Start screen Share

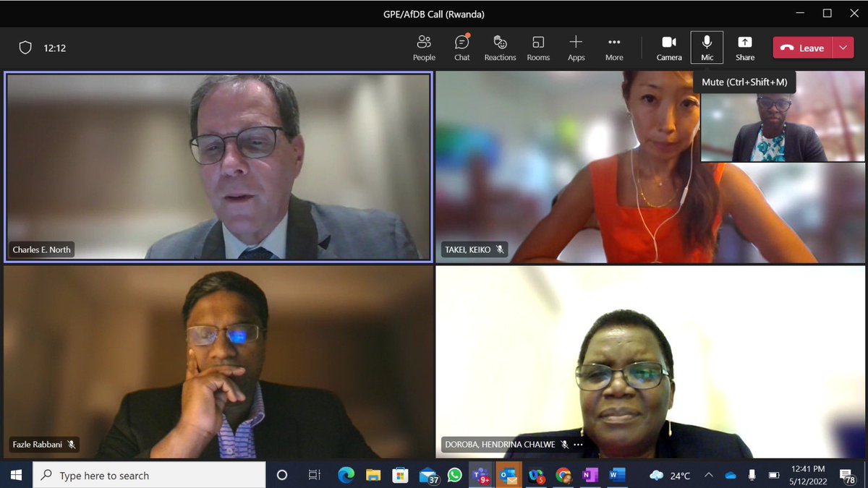[744, 47]
